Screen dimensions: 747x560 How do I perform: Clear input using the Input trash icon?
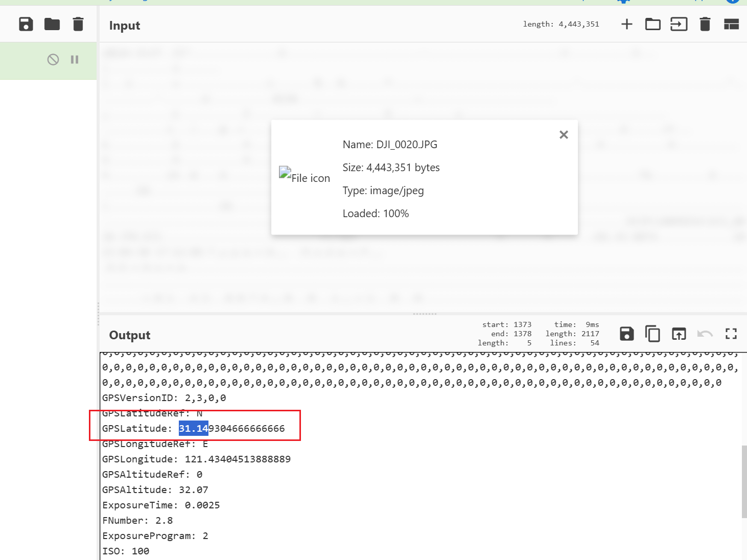click(x=705, y=24)
